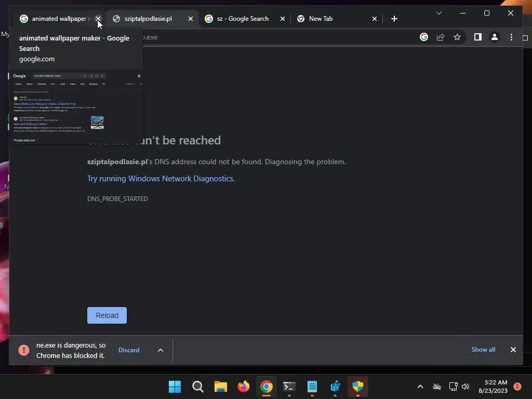Open the notification badge showing 2
Image resolution: width=532 pixels, height=399 pixels.
[x=517, y=387]
